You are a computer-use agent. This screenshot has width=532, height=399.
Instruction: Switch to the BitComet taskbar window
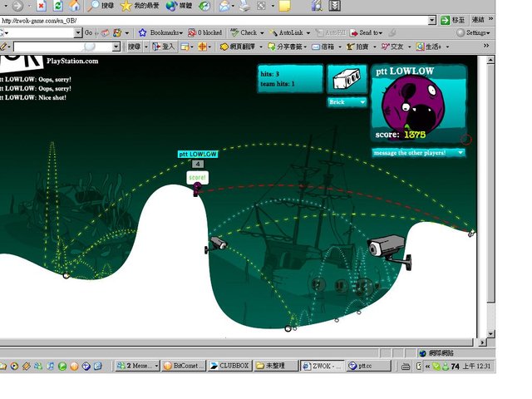(184, 365)
